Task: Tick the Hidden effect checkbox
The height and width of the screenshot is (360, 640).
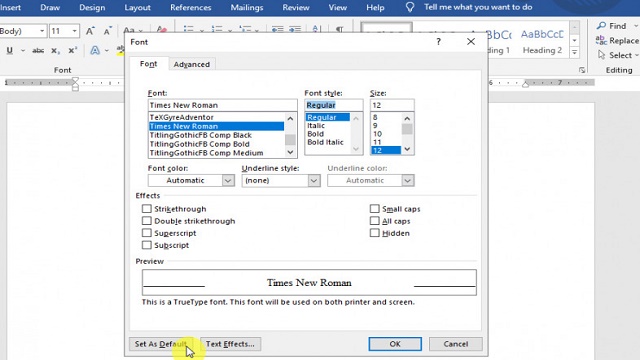Action: (x=374, y=233)
